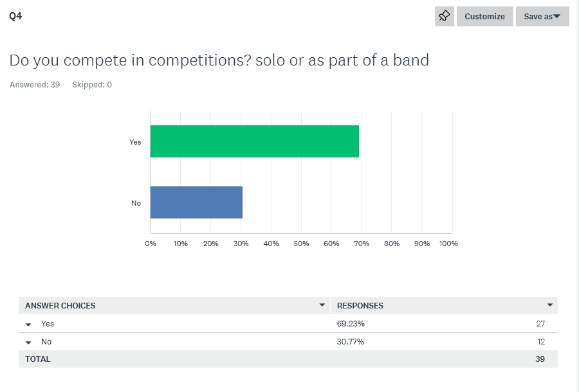Click the Yes response count of 27
This screenshot has height=392, width=579.
540,324
